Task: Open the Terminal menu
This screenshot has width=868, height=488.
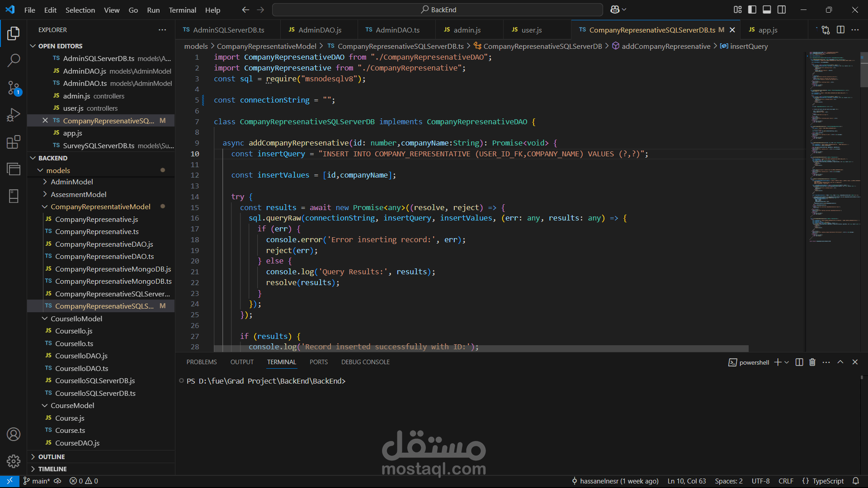Action: pyautogui.click(x=182, y=10)
